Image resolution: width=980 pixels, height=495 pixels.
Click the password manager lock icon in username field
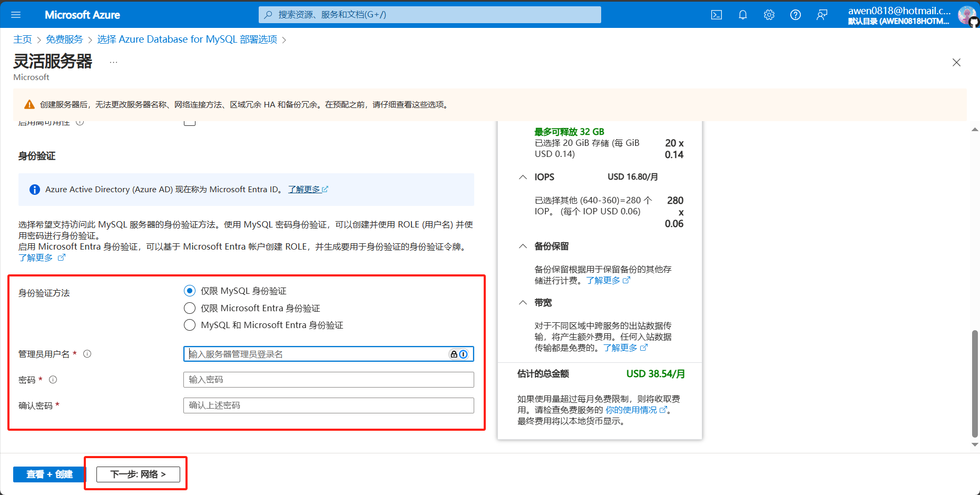(x=454, y=354)
